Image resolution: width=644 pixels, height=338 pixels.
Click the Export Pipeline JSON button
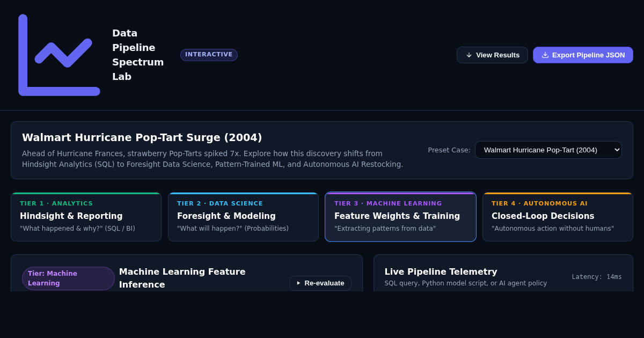583,55
